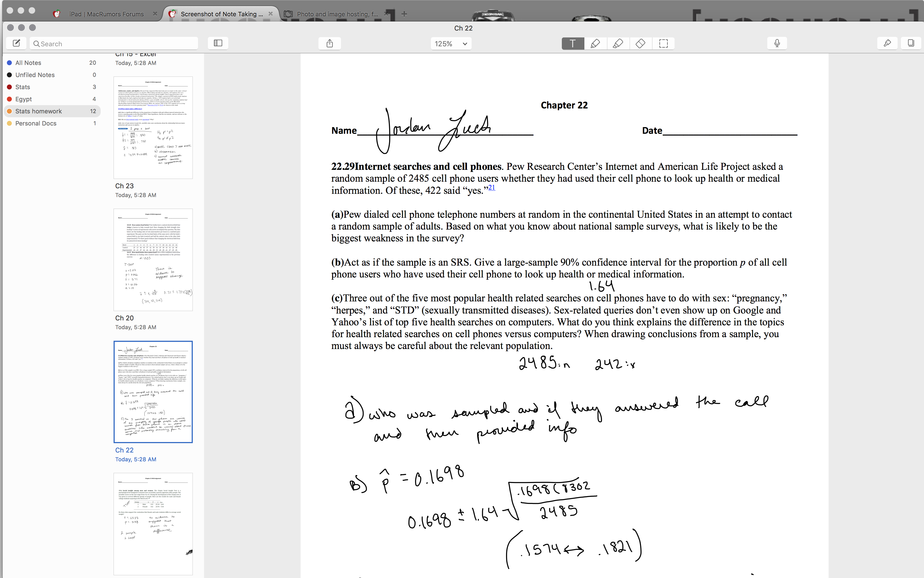Close the iPad MacRumors Forums tab
The width and height of the screenshot is (924, 578).
point(155,14)
